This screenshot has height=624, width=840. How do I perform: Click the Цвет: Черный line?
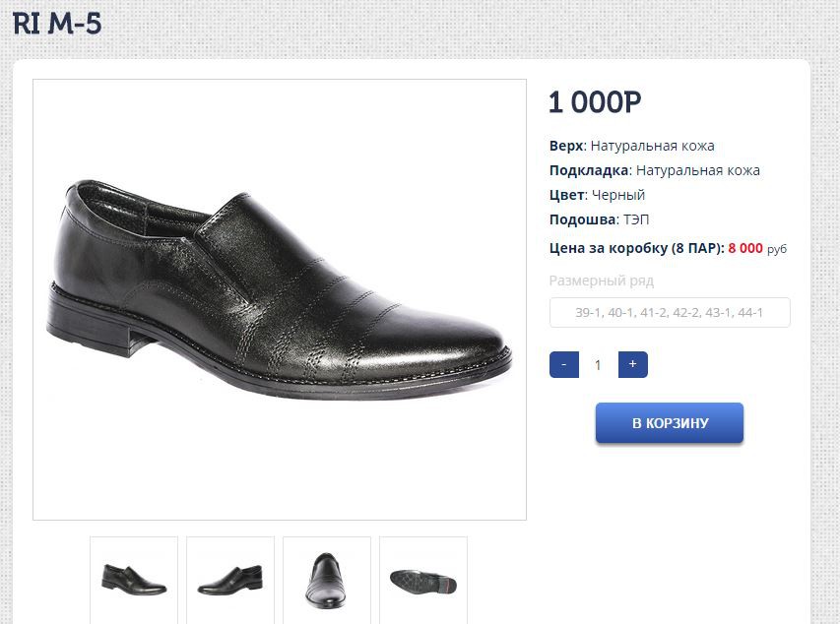pos(597,195)
